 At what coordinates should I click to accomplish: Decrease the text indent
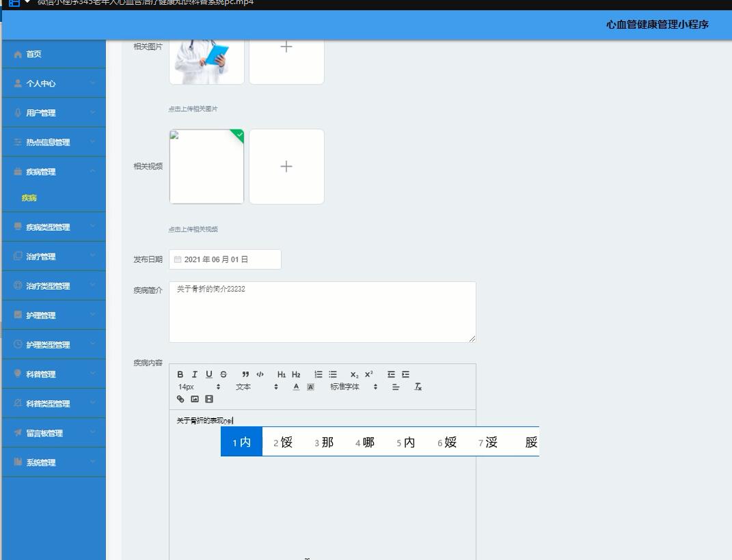click(x=391, y=374)
